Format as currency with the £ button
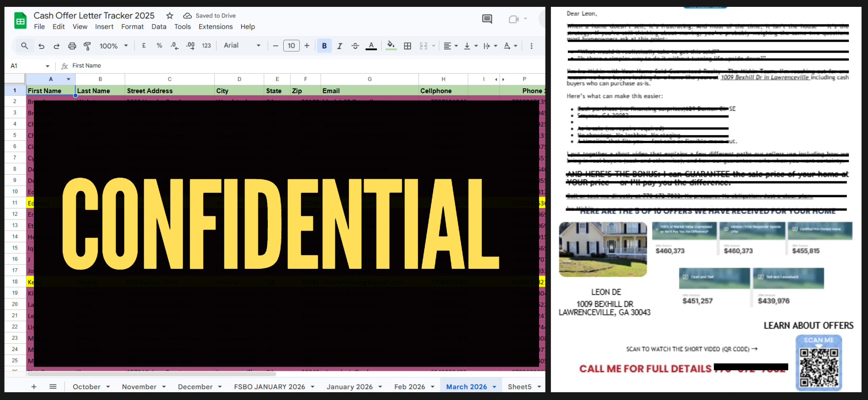Screen dimensions: 868x400 point(144,46)
